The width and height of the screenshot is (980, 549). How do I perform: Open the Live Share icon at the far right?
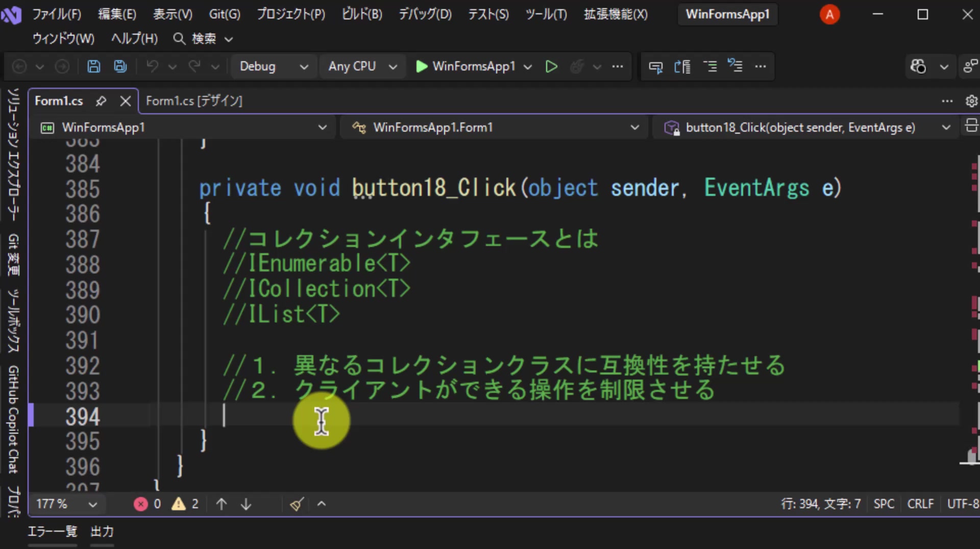click(x=970, y=66)
